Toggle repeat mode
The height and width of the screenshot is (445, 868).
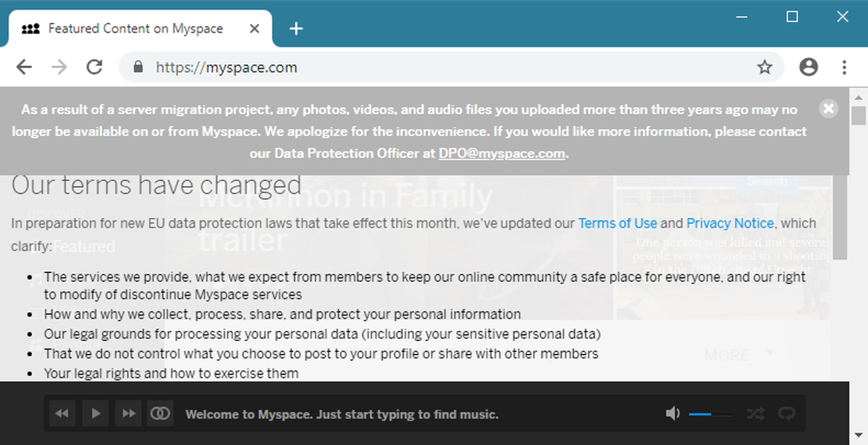coord(786,413)
